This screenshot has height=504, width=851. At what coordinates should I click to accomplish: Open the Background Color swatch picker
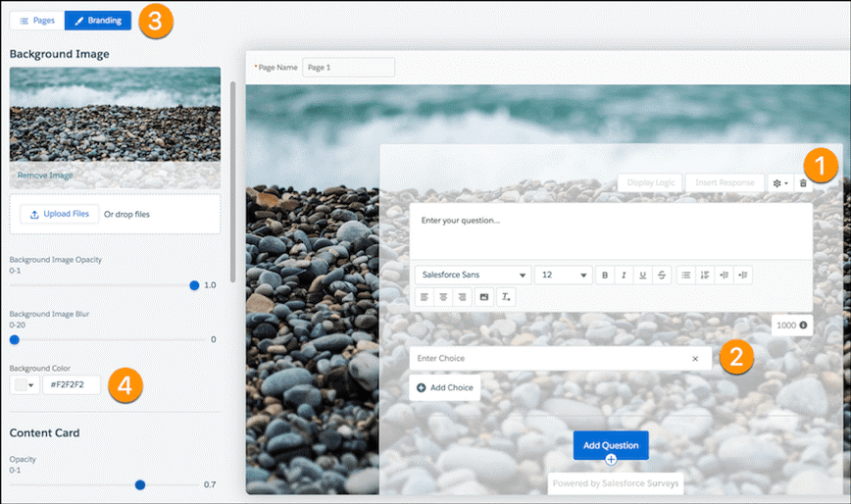click(x=24, y=385)
